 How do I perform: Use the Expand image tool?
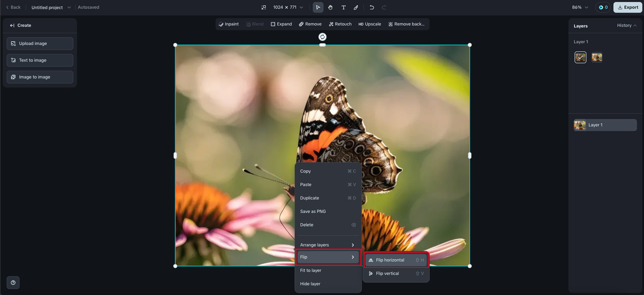point(281,24)
